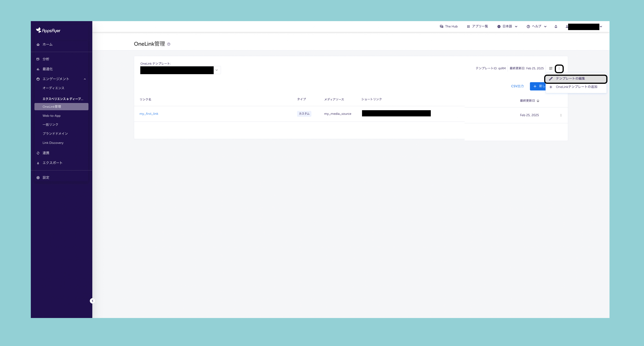Click the help icon next to OneLink管理 title
Image resolution: width=644 pixels, height=346 pixels.
point(169,44)
